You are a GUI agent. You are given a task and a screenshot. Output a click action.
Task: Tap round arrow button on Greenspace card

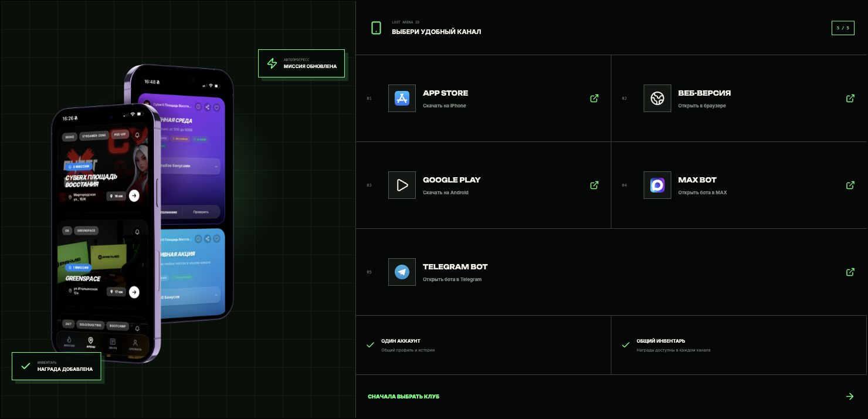134,292
